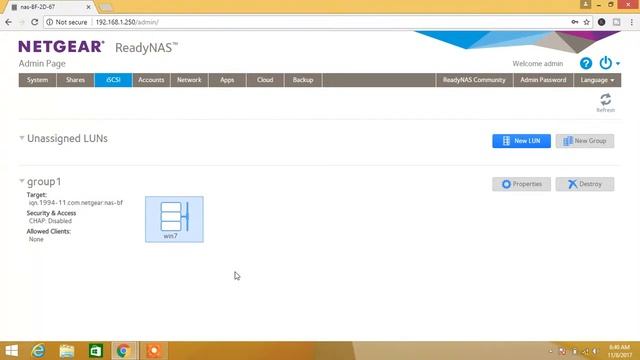Screen dimensions: 640x360
Task: Select the win7 LUN icon
Action: click(x=174, y=219)
